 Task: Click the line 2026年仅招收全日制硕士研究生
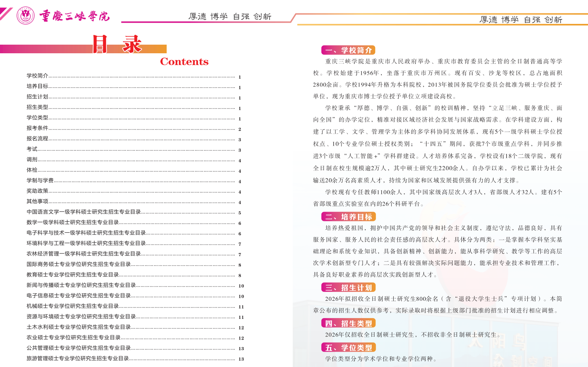pyautogui.click(x=413, y=335)
